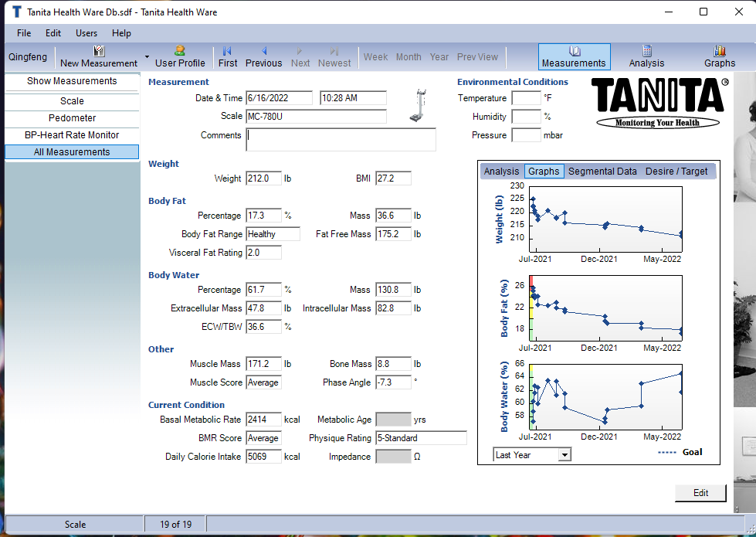Click the Time field 10:28 AM

coord(353,98)
